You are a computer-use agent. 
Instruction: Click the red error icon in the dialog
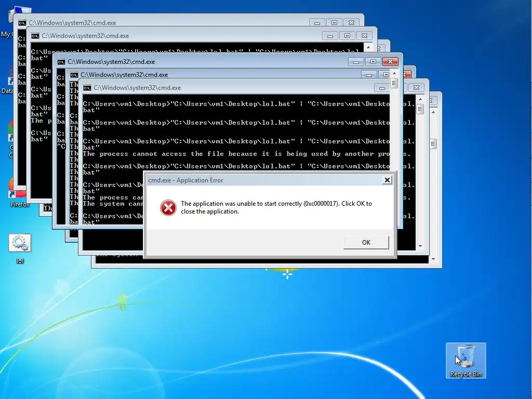click(x=168, y=208)
